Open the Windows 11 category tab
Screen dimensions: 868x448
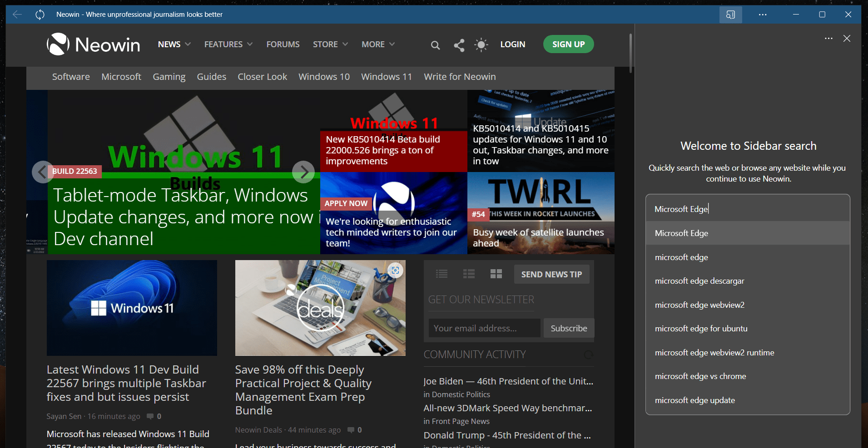[x=387, y=77]
